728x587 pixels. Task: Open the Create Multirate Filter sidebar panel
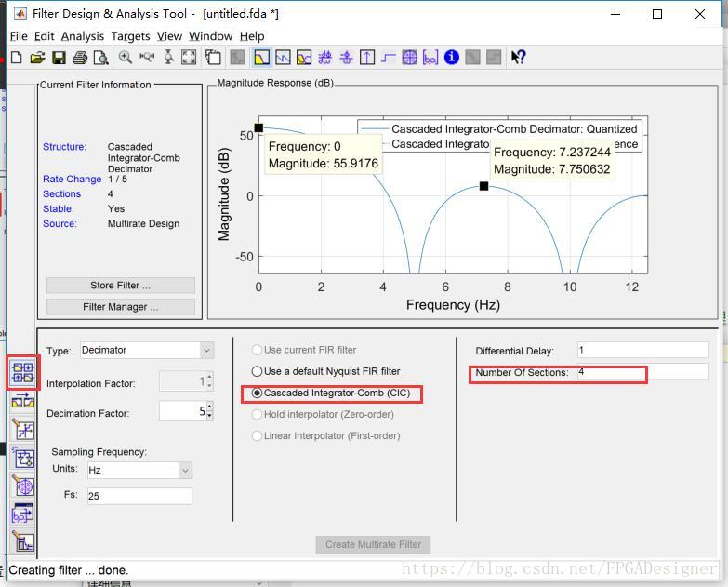pos(23,372)
